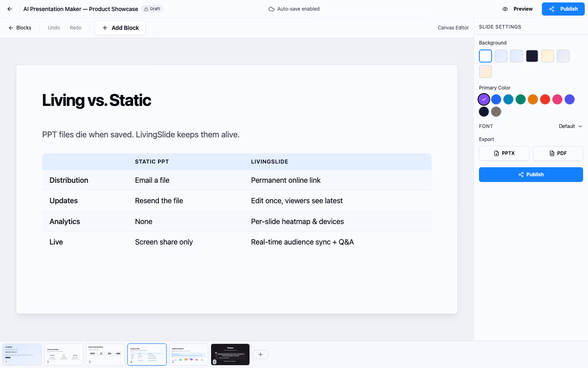
Task: Choose the blue primary color
Action: tap(496, 99)
